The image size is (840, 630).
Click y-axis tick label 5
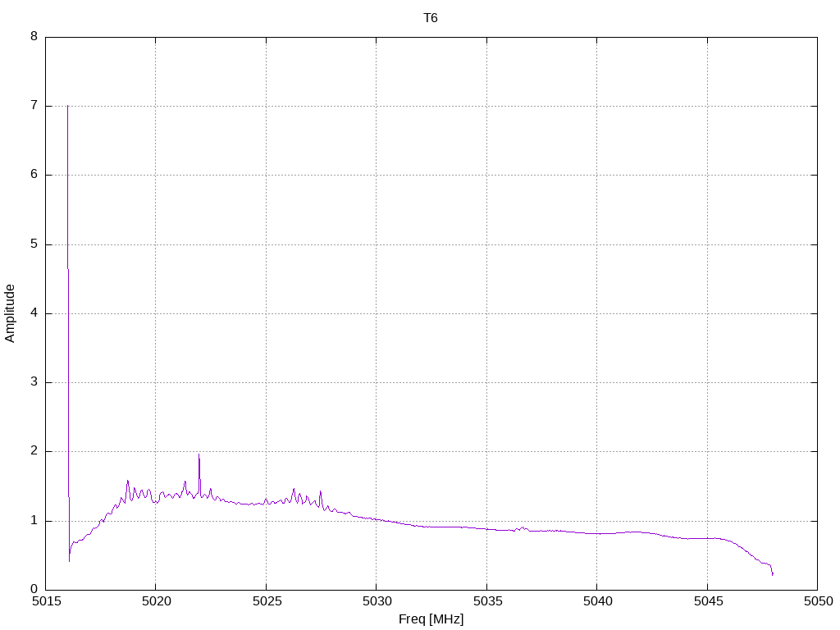[x=34, y=244]
